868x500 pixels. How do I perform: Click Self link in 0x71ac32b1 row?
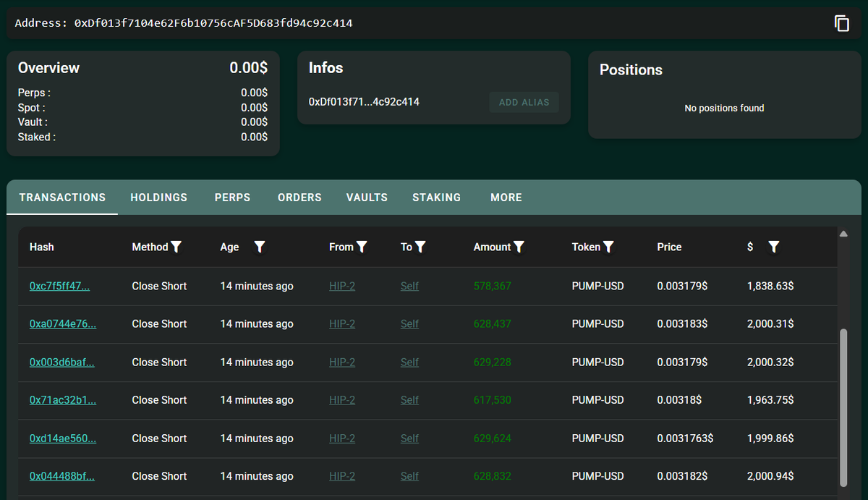click(409, 399)
